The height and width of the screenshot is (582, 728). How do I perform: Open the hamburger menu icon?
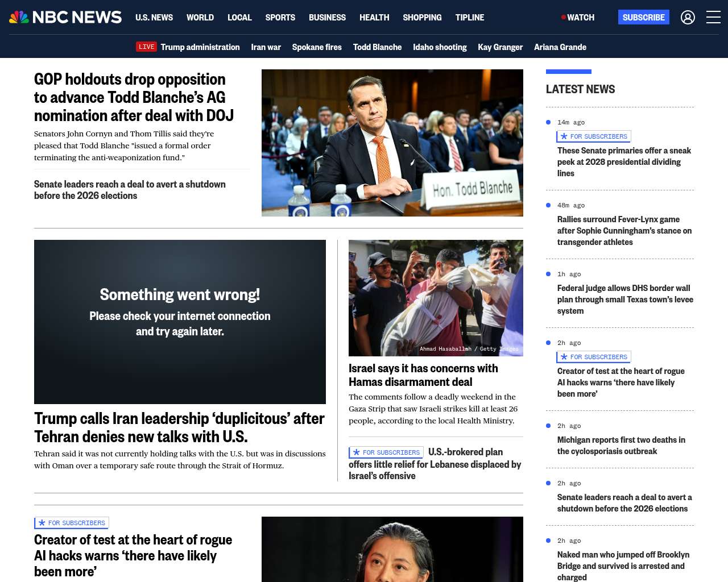713,17
